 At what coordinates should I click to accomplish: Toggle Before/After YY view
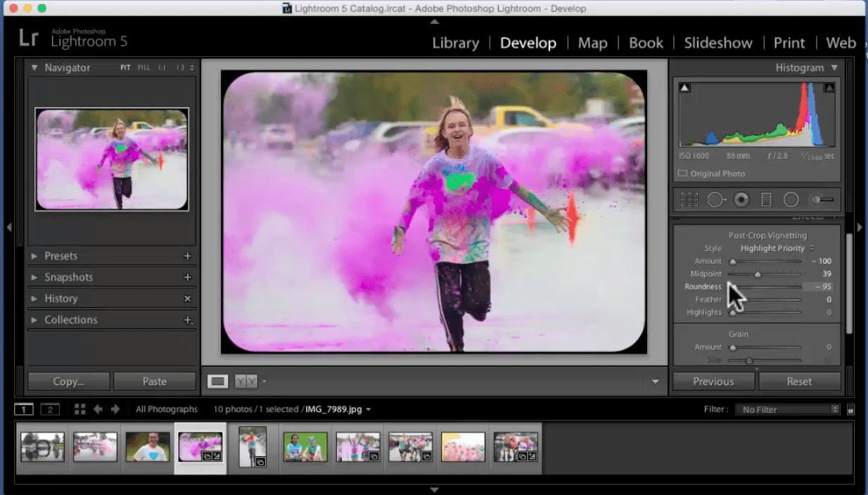(x=246, y=381)
